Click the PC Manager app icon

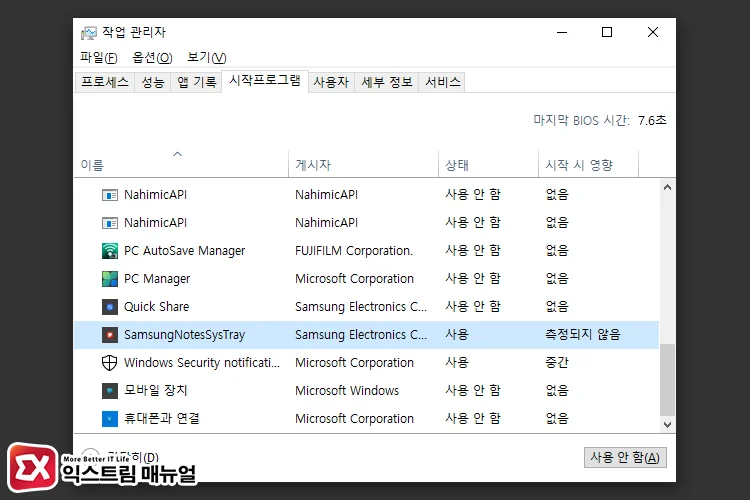tap(110, 278)
